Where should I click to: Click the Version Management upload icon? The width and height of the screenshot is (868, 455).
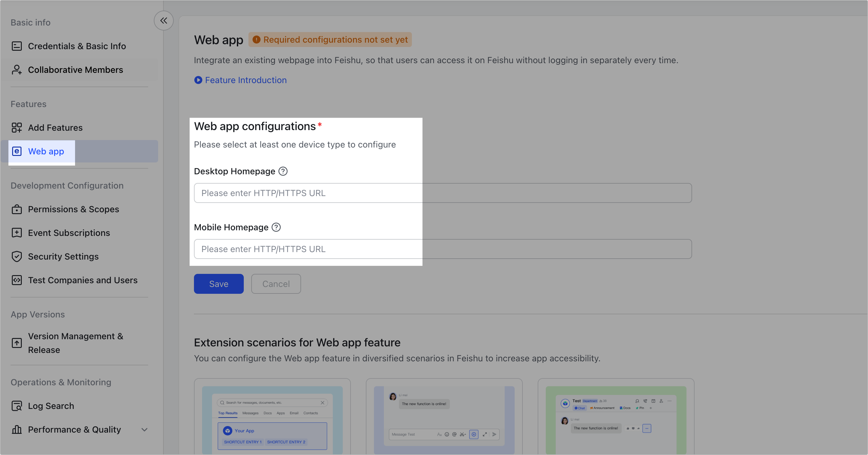click(x=17, y=343)
